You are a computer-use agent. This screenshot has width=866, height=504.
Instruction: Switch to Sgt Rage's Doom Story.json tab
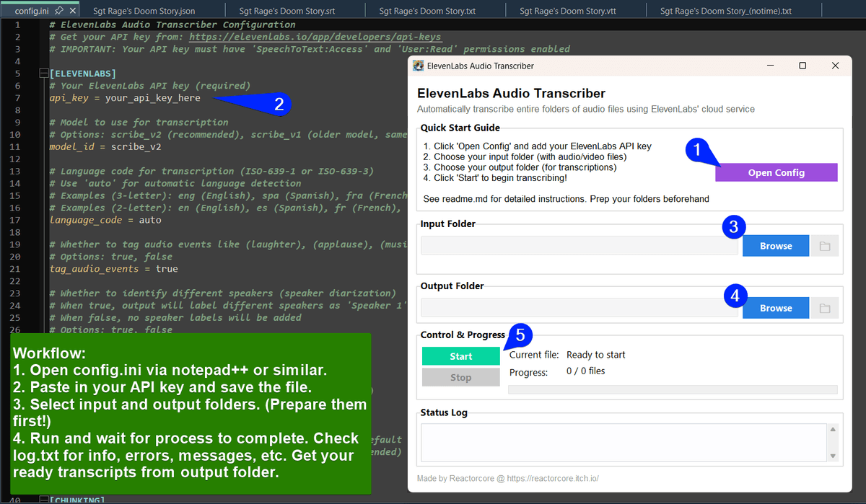point(144,11)
